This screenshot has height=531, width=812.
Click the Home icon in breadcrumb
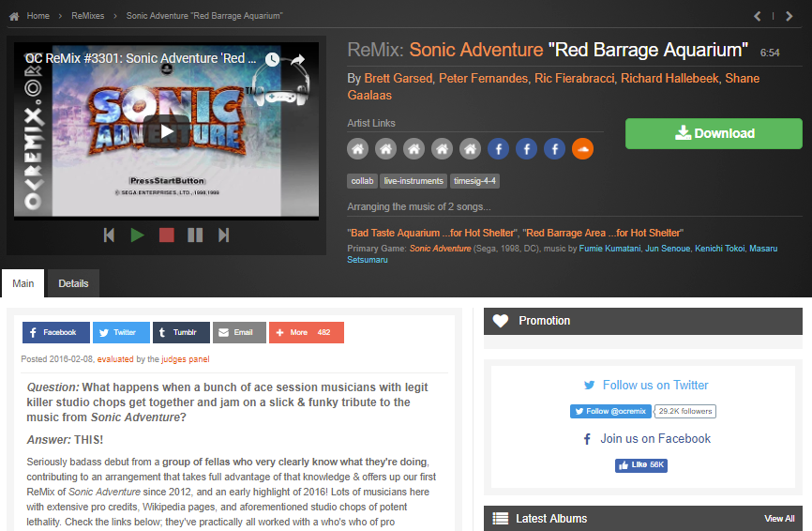click(x=14, y=16)
